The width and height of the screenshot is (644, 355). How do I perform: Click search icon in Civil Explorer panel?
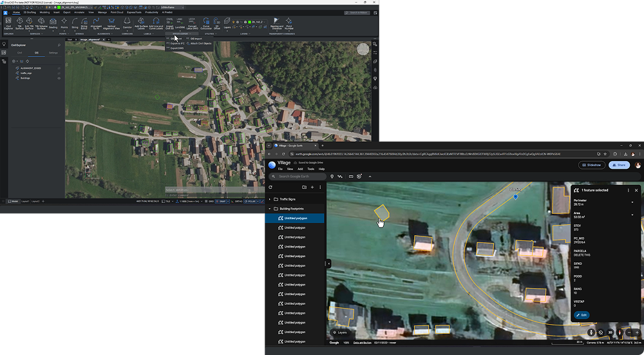coord(59,45)
